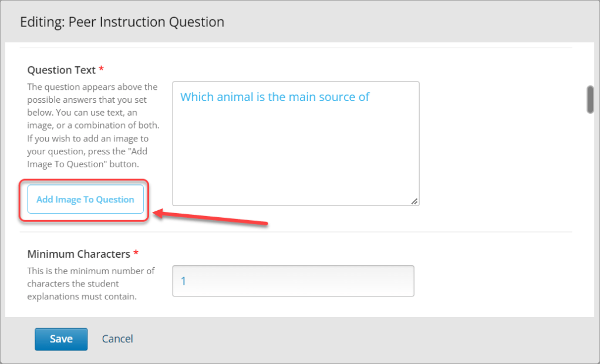Viewport: 600px width, 364px height.
Task: Click the "Which" word in the textarea
Action: point(197,97)
